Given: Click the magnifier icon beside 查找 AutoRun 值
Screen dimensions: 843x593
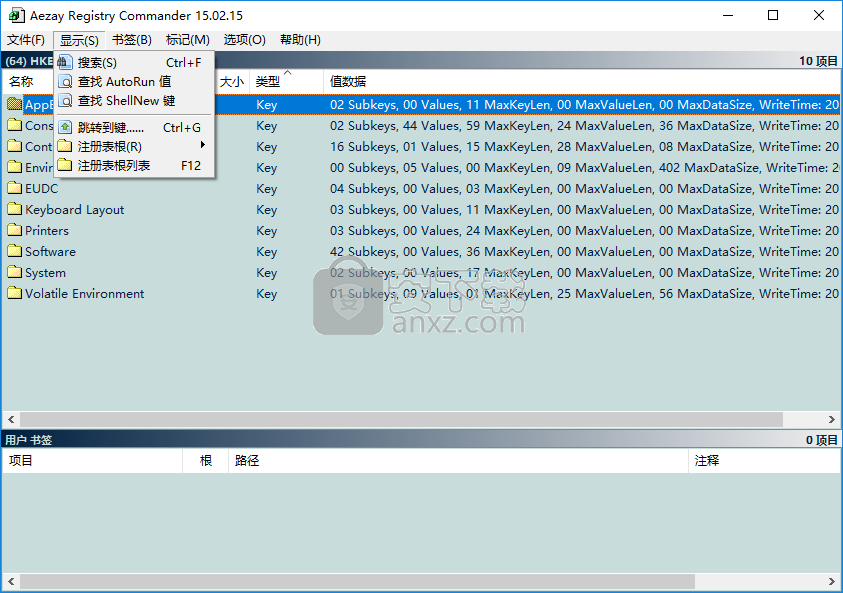Looking at the screenshot, I should 65,82.
